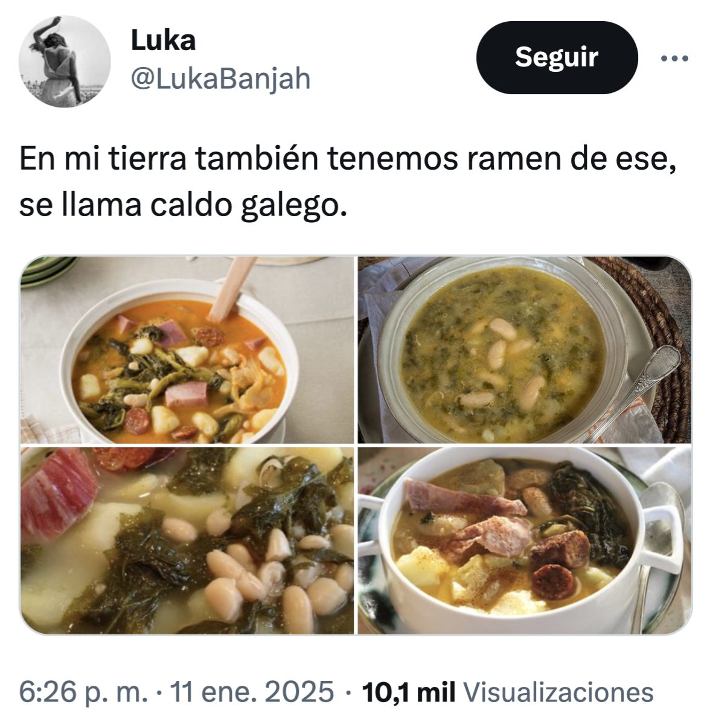Open the green soup photo in glass bowl

[x=524, y=350]
